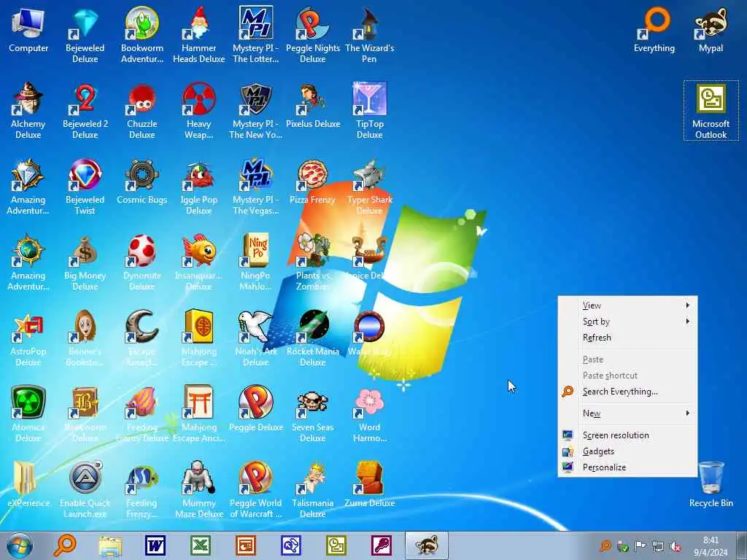
Task: Open Action Center flag tray icon
Action: [x=640, y=546]
